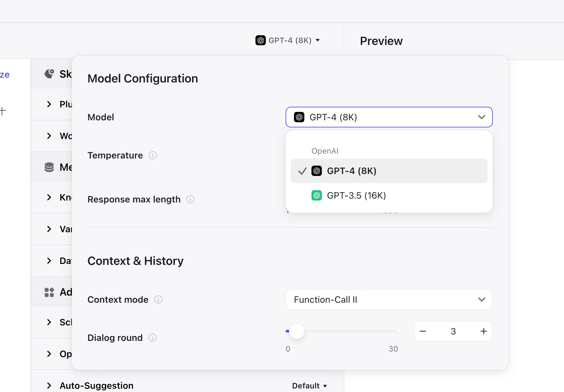564x392 pixels.
Task: Click the Temperature info icon
Action: 153,155
